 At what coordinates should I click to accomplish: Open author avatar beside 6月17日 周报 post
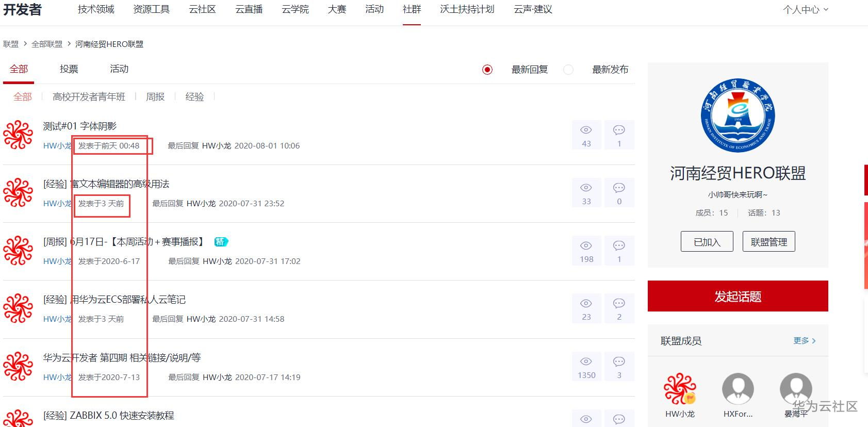[18, 251]
